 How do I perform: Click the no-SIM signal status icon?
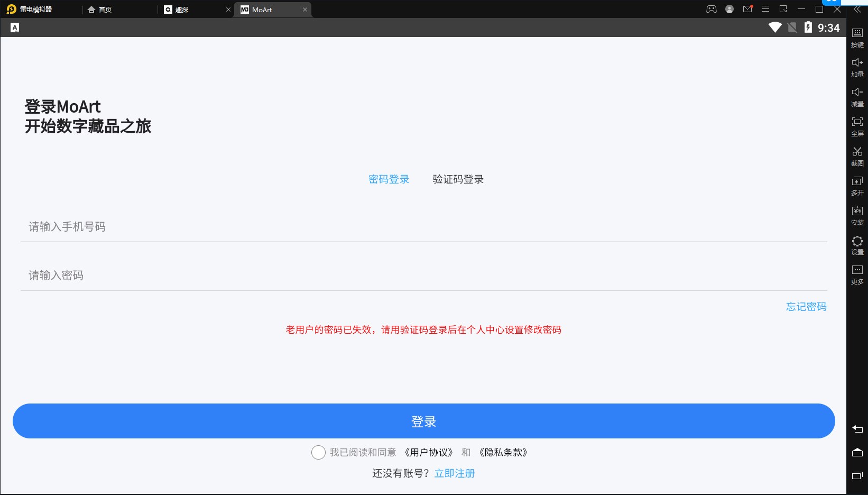[792, 27]
